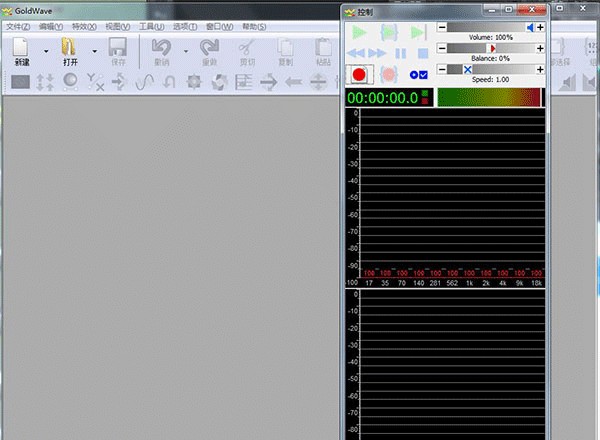Click the gray rectangle effect icon

(21, 82)
